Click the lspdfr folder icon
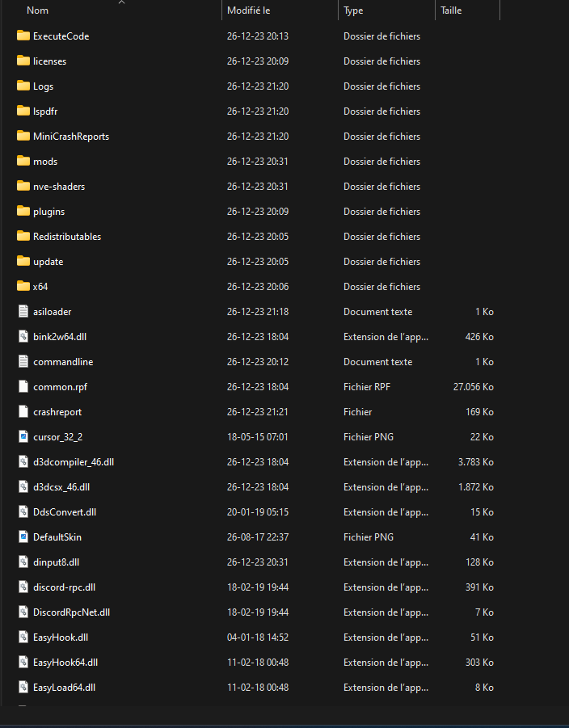 (x=23, y=111)
